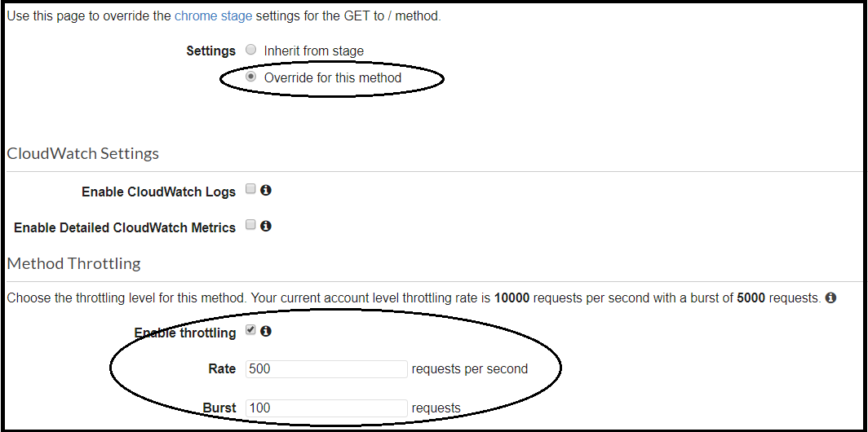Click the Rate input field showing 500
Screen dimensions: 868x432
(325, 369)
